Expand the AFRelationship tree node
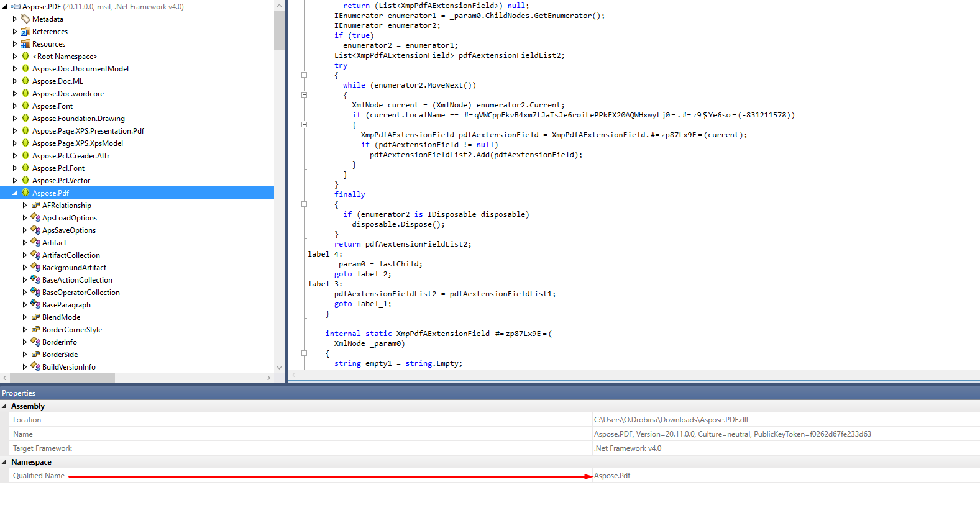 pos(25,206)
